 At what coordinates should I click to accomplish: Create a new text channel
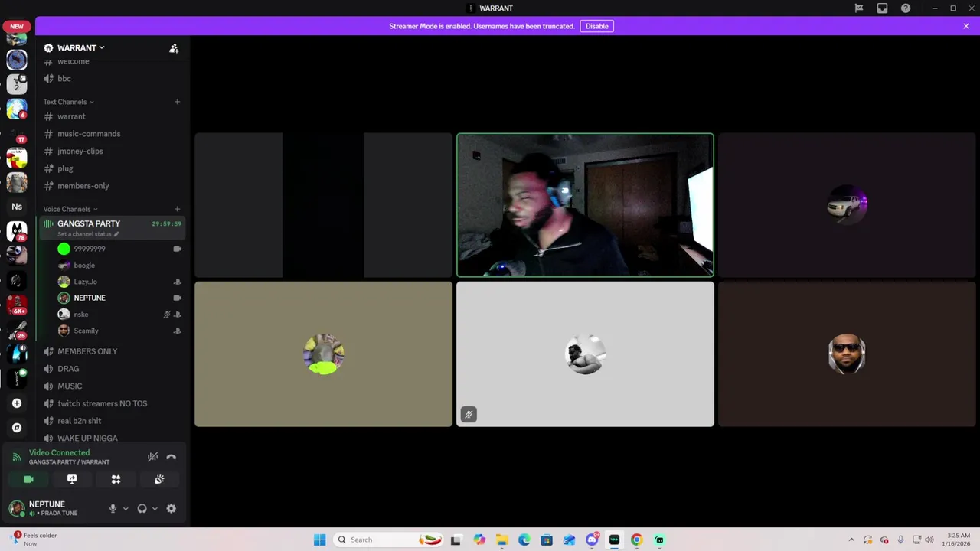177,102
